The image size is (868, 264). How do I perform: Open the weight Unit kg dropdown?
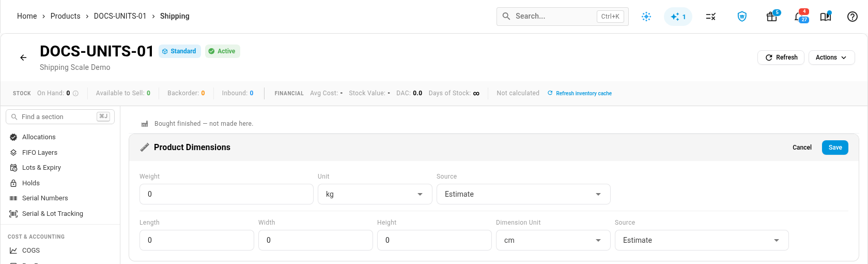pyautogui.click(x=375, y=194)
